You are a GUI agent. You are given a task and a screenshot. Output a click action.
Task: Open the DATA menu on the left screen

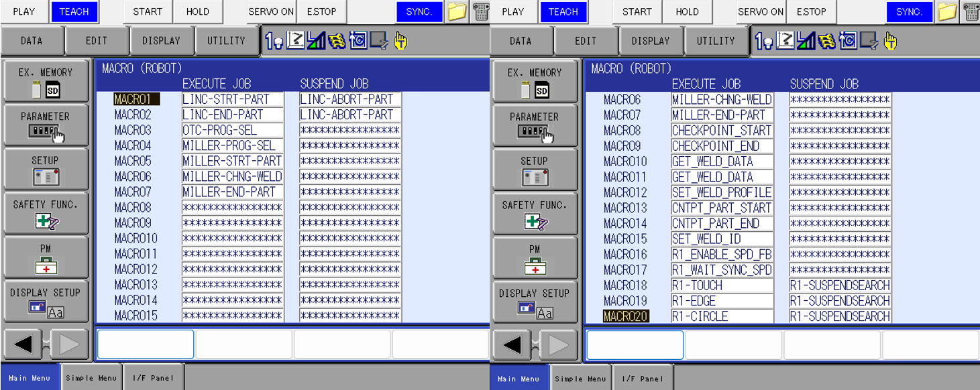pyautogui.click(x=32, y=41)
